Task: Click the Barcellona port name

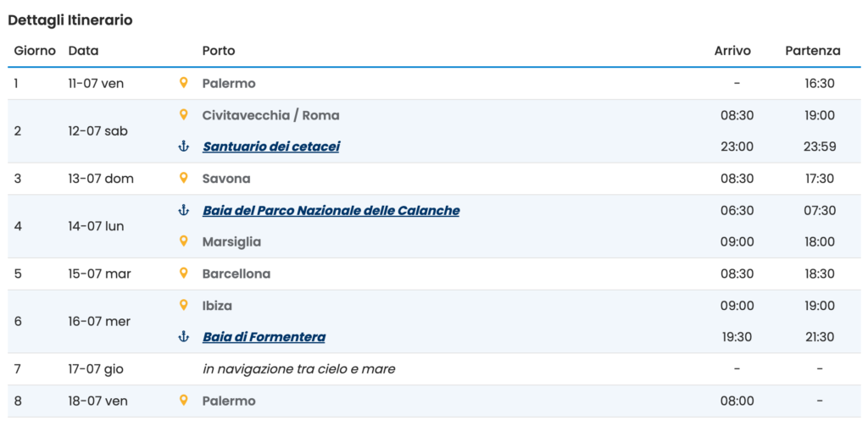Action: [236, 274]
